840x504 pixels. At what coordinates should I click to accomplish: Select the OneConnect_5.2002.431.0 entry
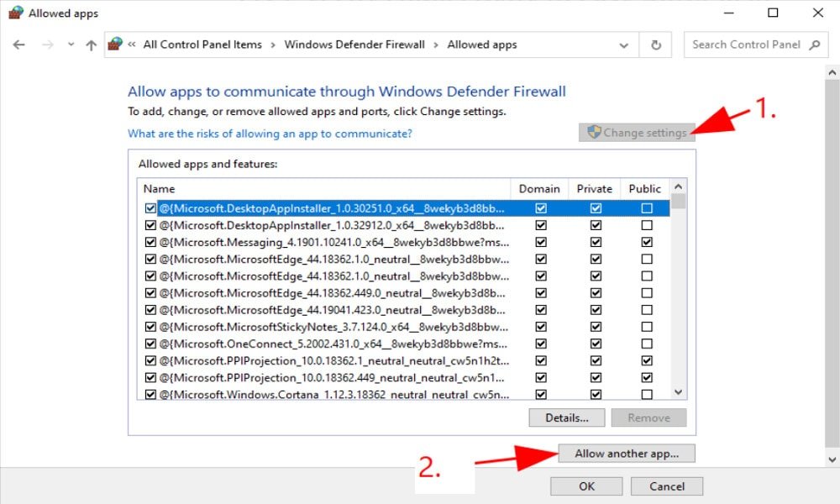coord(333,344)
